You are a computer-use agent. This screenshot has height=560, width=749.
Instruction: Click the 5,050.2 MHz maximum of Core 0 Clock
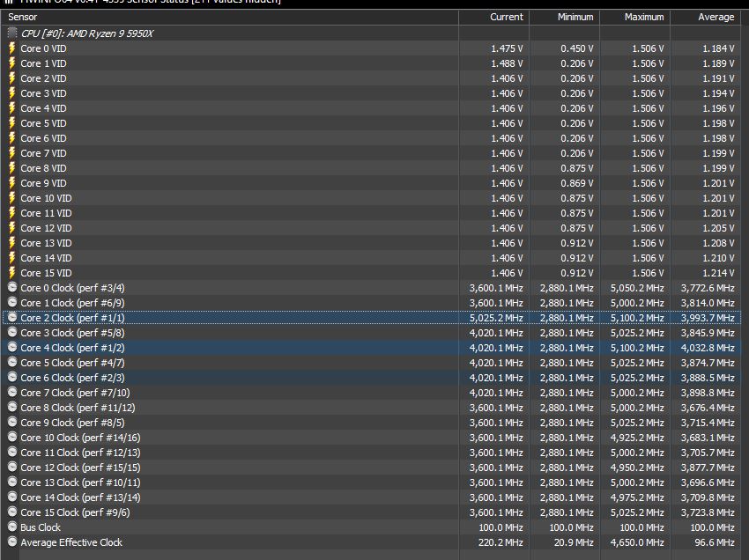(x=637, y=288)
